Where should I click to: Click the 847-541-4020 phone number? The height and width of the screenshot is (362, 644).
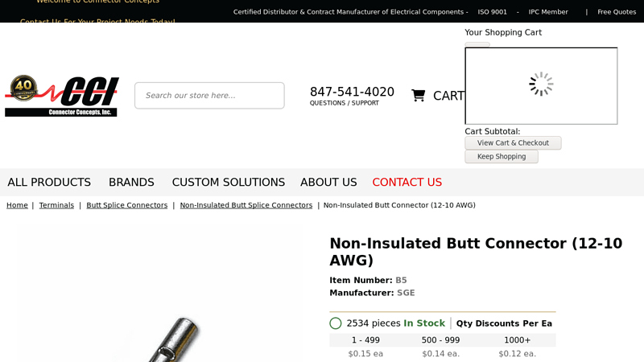pos(352,92)
